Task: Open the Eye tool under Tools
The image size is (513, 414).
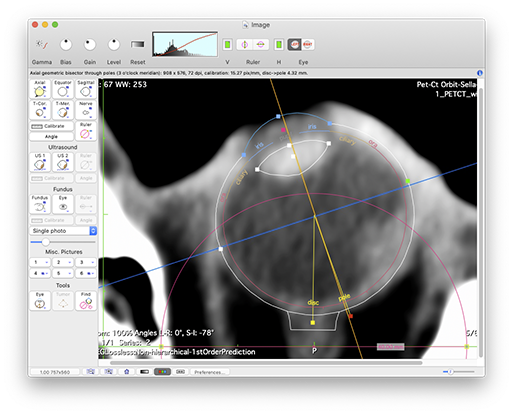Action: (x=40, y=301)
